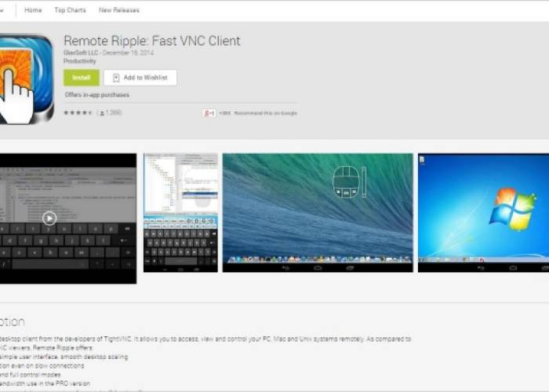The image size is (549, 392).
Task: Open the Windows 7 screenshot thumbnail
Action: pyautogui.click(x=484, y=212)
